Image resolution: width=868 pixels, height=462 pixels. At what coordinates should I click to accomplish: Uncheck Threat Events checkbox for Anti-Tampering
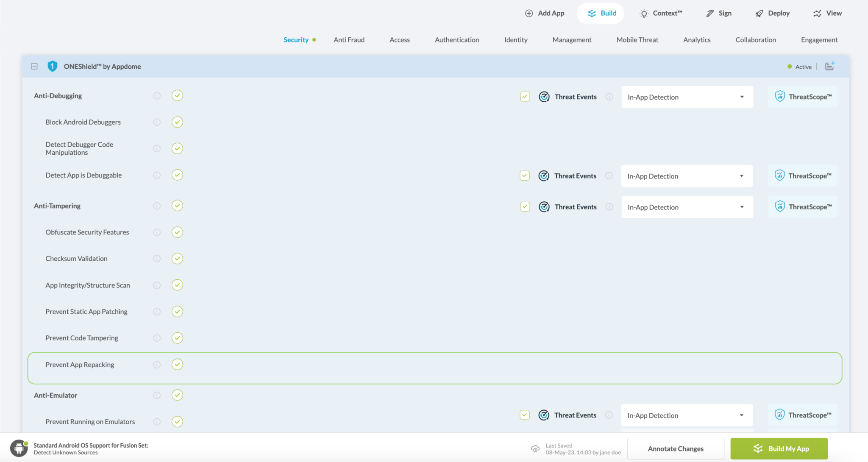click(x=525, y=207)
